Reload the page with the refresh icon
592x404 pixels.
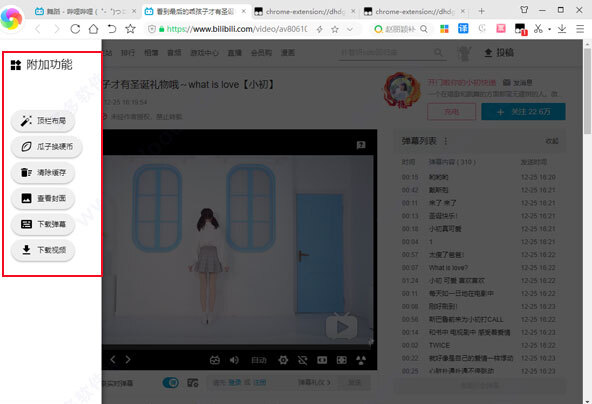75,29
